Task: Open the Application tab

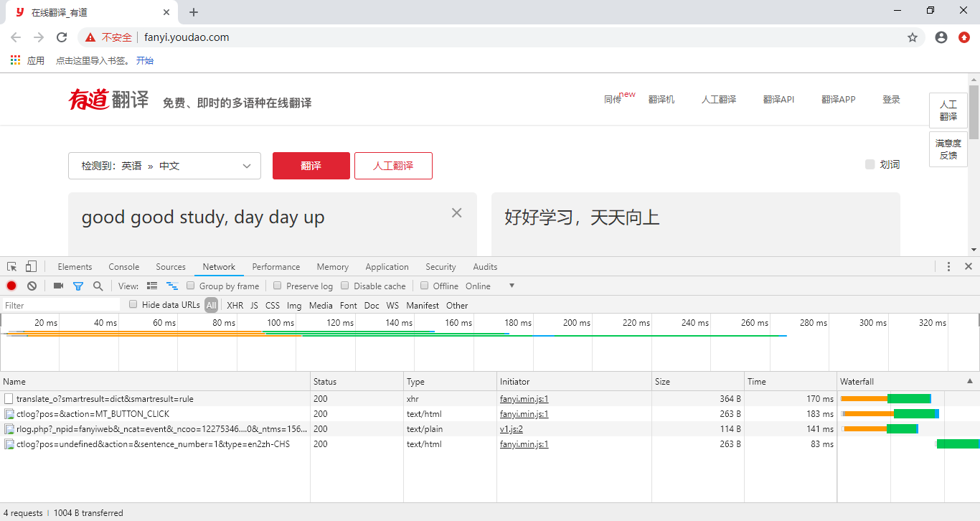Action: [x=387, y=266]
